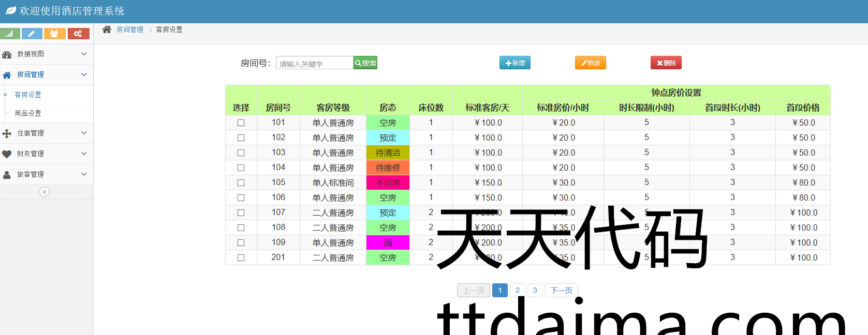
Task: Check the checkbox for room 101
Action: [241, 123]
